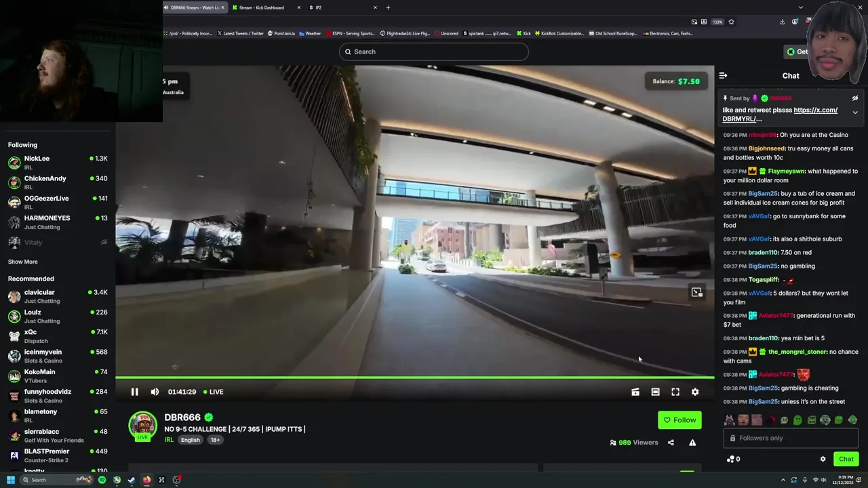Pause the live stream video
The width and height of the screenshot is (868, 488).
point(134,392)
